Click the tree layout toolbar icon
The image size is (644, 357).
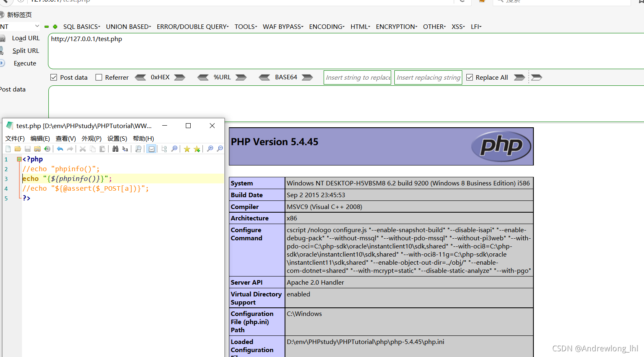(164, 149)
